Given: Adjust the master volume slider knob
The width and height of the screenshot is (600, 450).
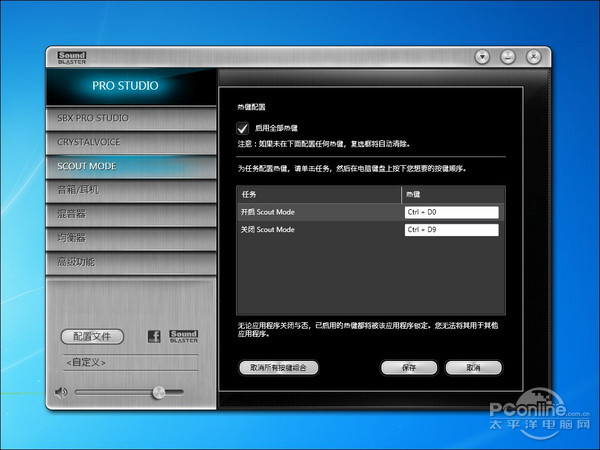Looking at the screenshot, I should tap(158, 392).
